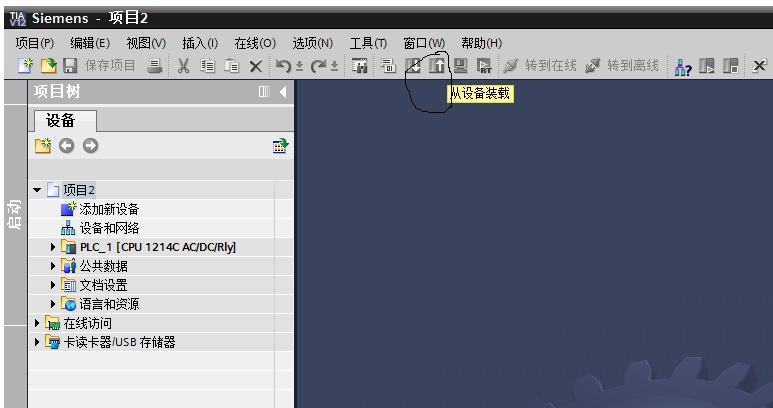Click the Download to device icon

point(413,66)
